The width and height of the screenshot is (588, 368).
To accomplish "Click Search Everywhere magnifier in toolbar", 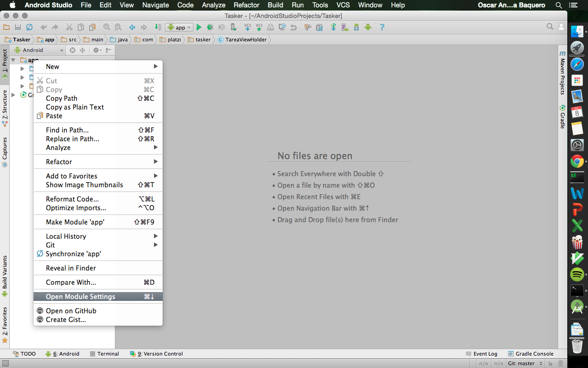I will coord(550,27).
